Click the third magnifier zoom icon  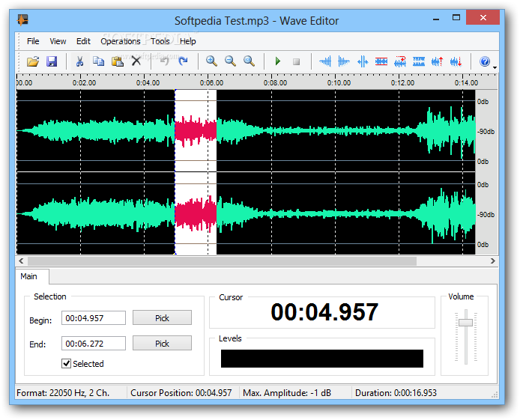point(249,61)
